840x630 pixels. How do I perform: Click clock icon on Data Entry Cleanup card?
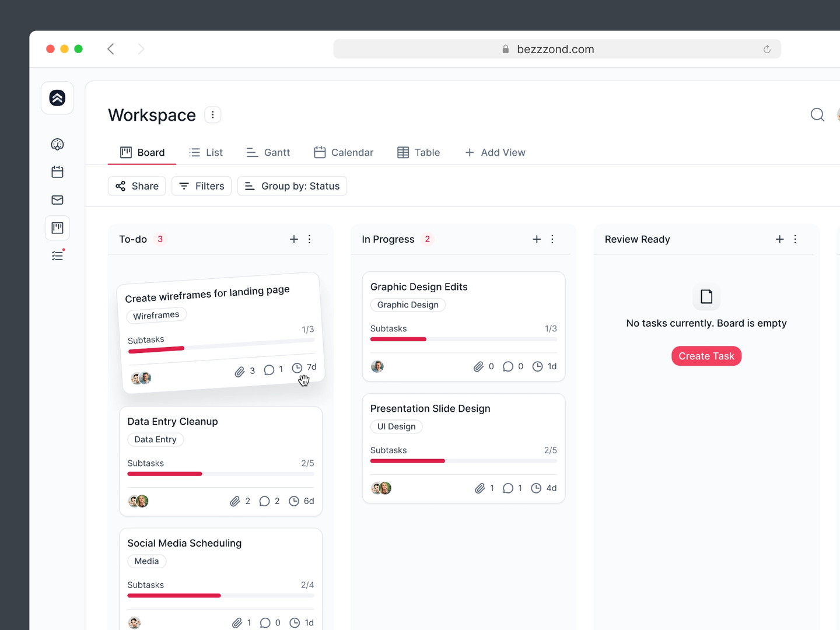pos(294,501)
